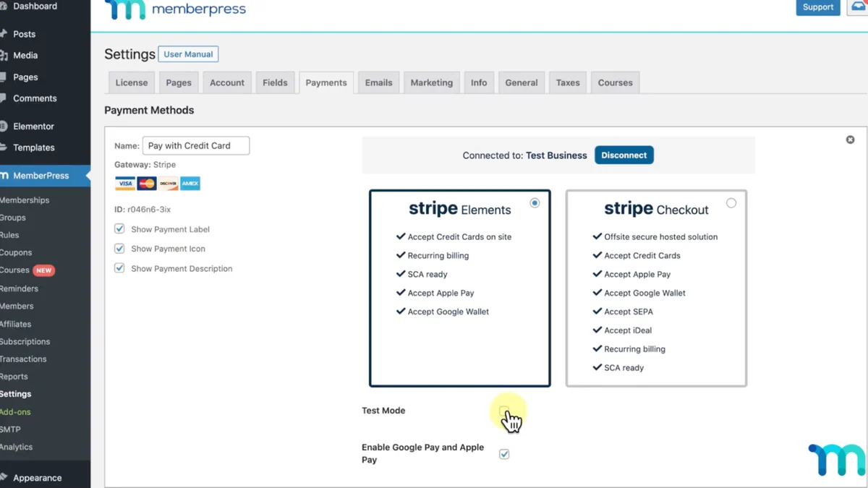Remove payment method with X icon
Screen dimensions: 868x488
(x=850, y=140)
